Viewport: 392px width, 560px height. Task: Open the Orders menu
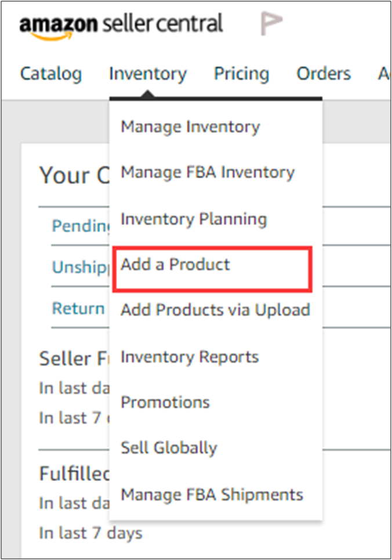point(324,74)
